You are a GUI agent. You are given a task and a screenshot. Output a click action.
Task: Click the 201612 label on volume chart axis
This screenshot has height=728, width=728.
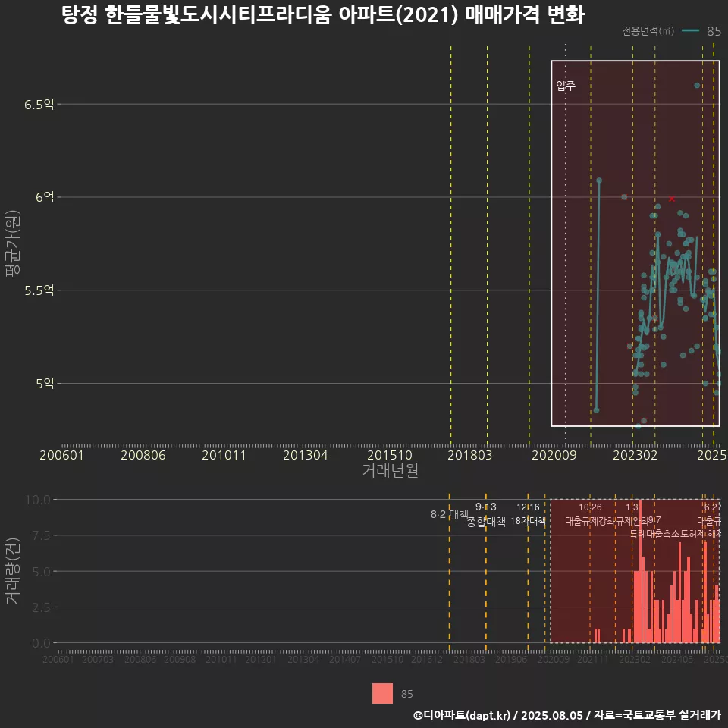[427, 659]
